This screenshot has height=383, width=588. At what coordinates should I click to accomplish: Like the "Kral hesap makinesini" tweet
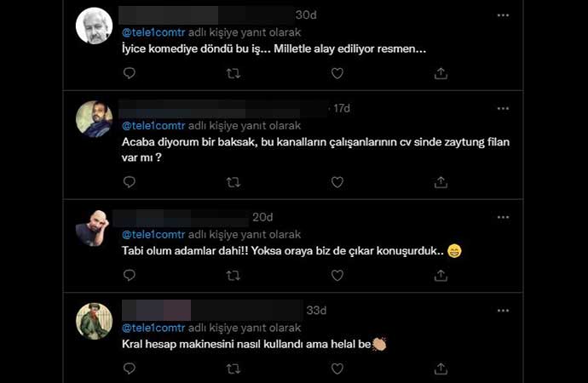tap(337, 369)
